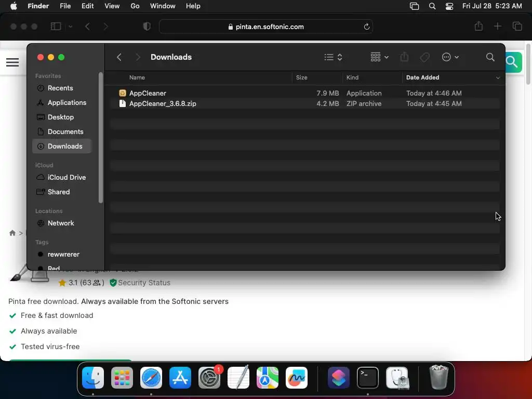Select the rewwrerer tag
532x399 pixels.
click(x=62, y=255)
